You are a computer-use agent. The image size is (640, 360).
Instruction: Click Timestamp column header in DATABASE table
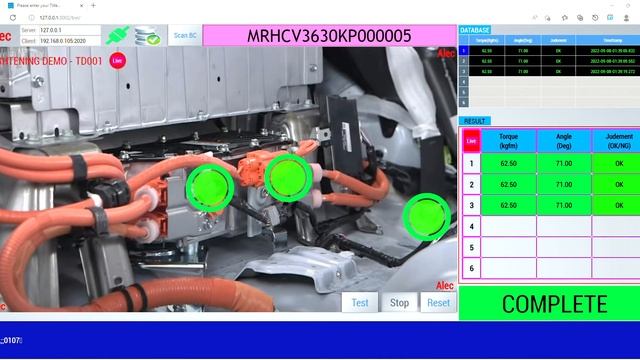[x=608, y=40]
